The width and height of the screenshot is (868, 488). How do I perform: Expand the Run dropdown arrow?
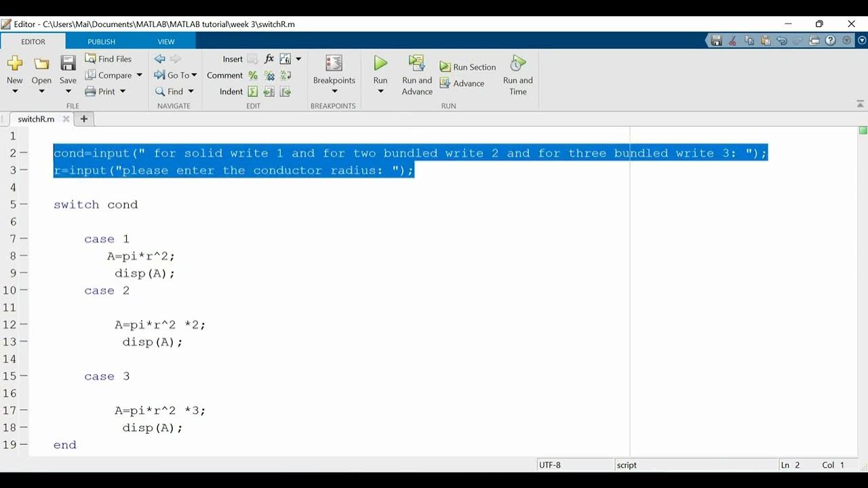pos(380,91)
